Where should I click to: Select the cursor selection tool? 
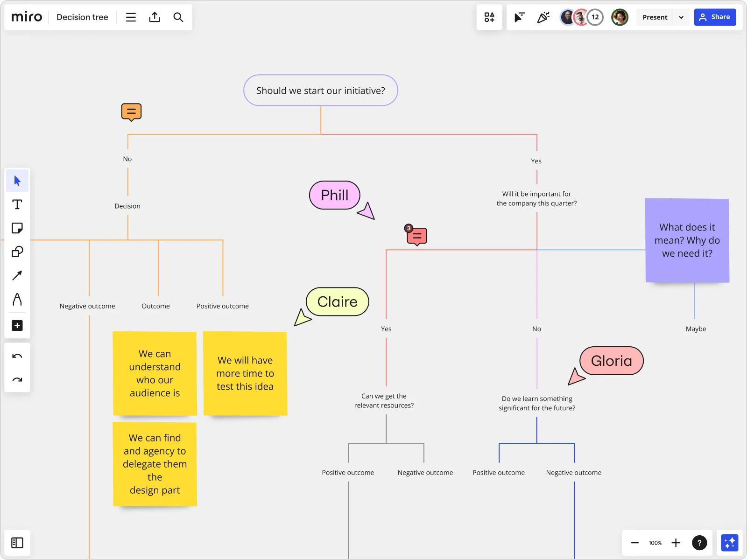pos(17,181)
